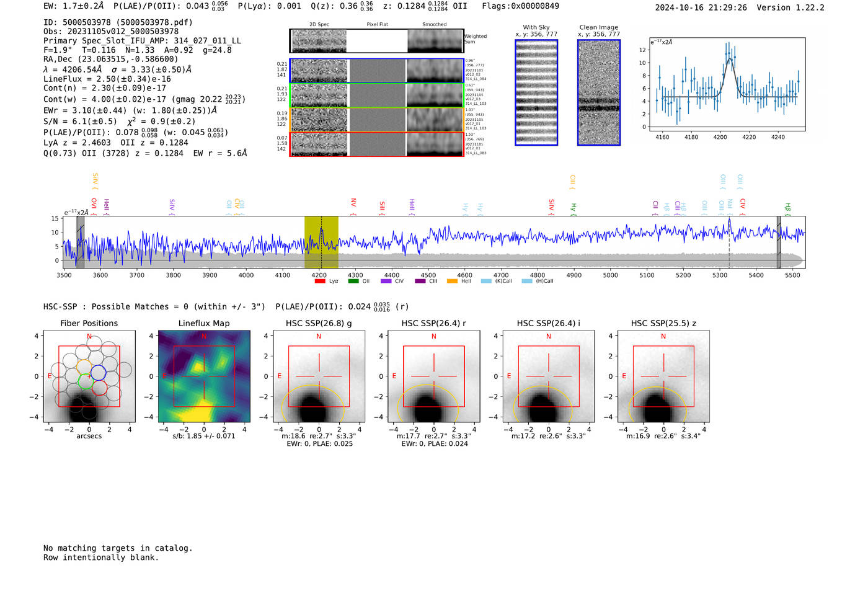Click the 'Primary Spec_Slot_IFU_AMP: 314_027_011_LL' line
868x591 pixels.
(x=143, y=41)
